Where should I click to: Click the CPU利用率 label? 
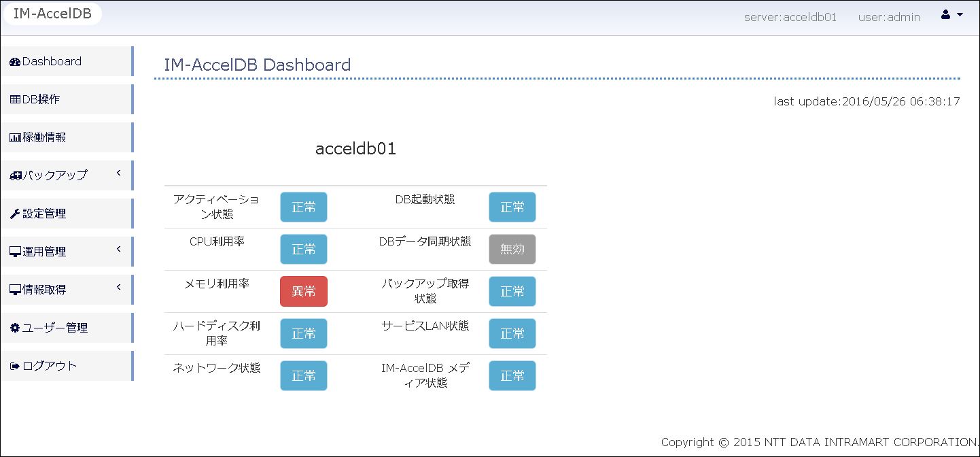(x=217, y=241)
